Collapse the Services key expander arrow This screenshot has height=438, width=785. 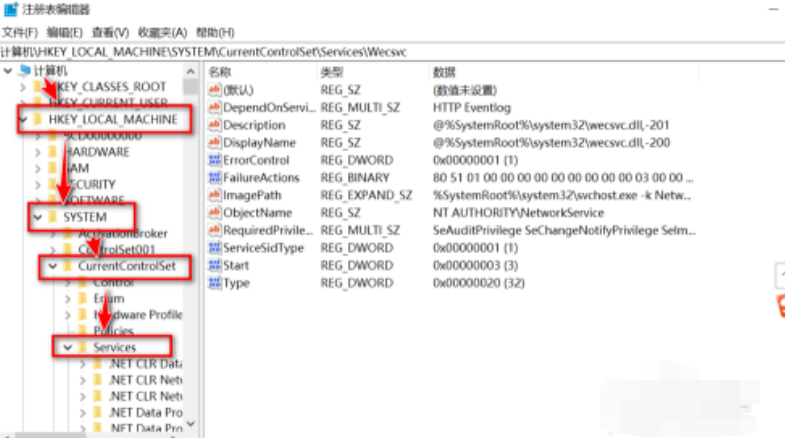point(67,347)
